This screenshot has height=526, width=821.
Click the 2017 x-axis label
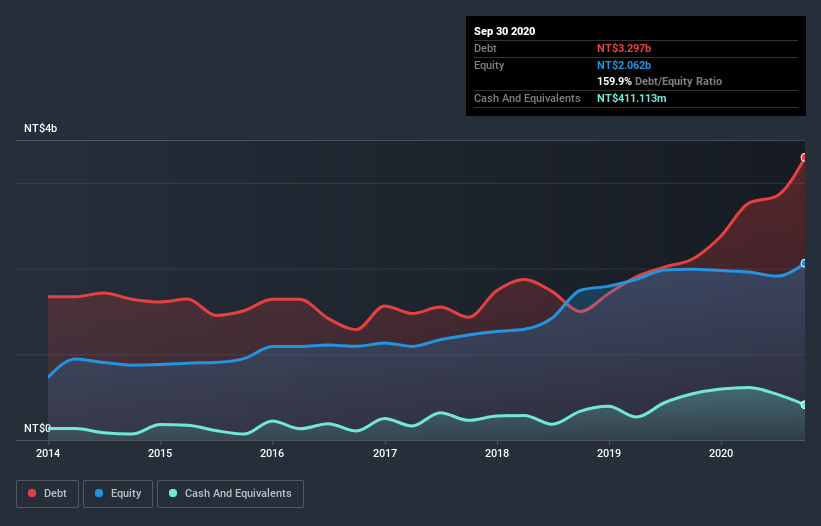[x=385, y=453]
